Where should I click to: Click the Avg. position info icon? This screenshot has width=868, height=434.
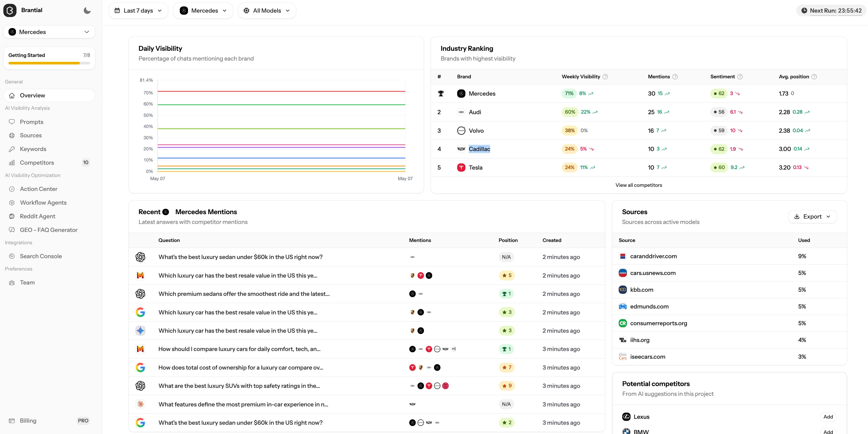814,77
